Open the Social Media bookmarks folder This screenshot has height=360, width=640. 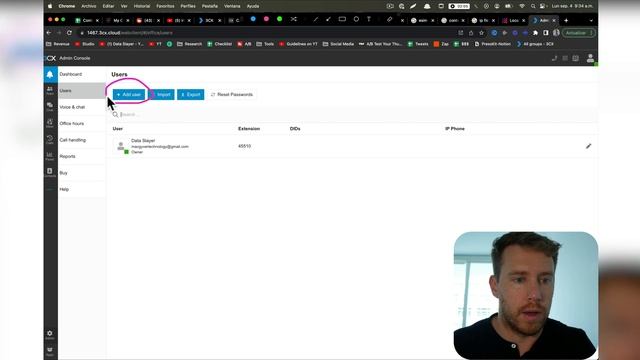(338, 44)
